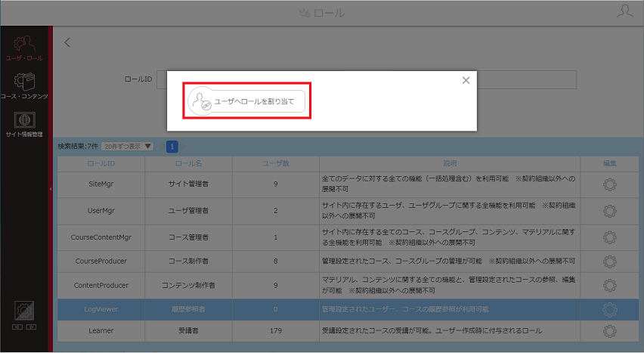Sort table by ユーザ数 column header
644x353 pixels.
pyautogui.click(x=276, y=163)
